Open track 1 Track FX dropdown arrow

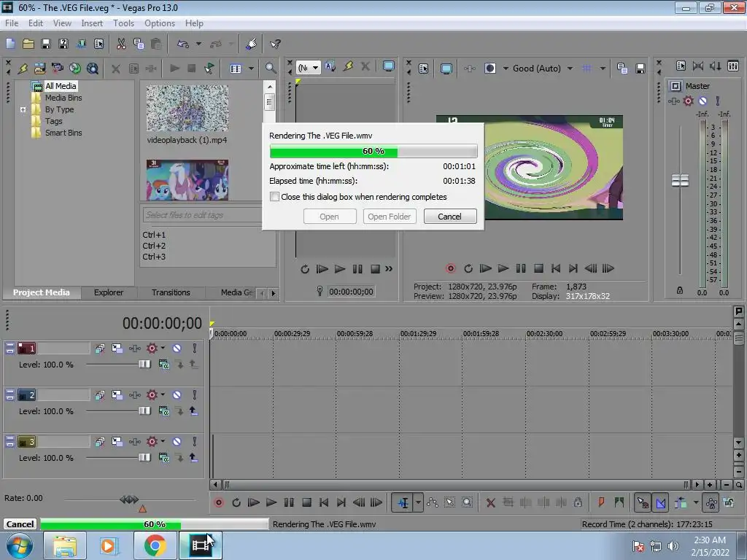[163, 348]
